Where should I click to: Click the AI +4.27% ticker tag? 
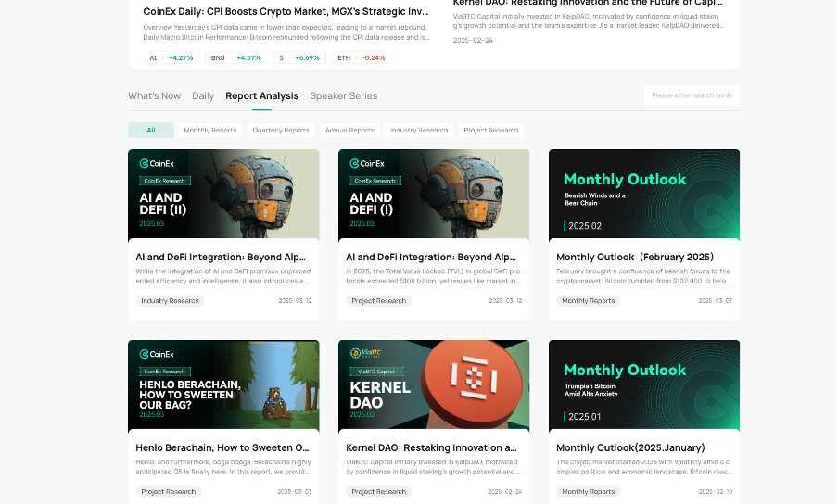pos(171,57)
